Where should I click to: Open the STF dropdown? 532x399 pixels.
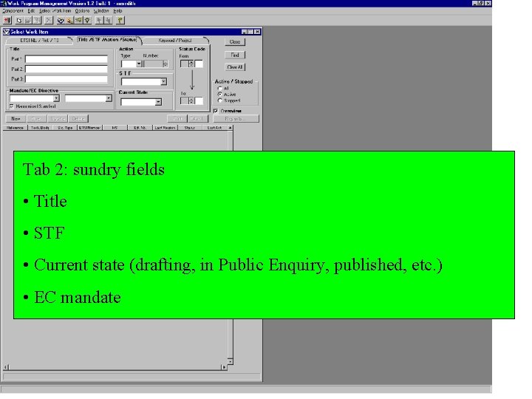tap(163, 81)
